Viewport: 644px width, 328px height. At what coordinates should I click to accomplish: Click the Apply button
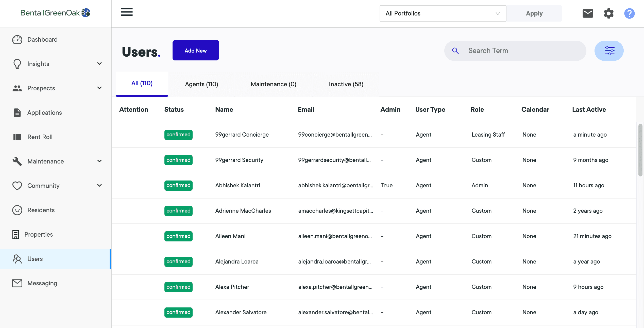534,13
